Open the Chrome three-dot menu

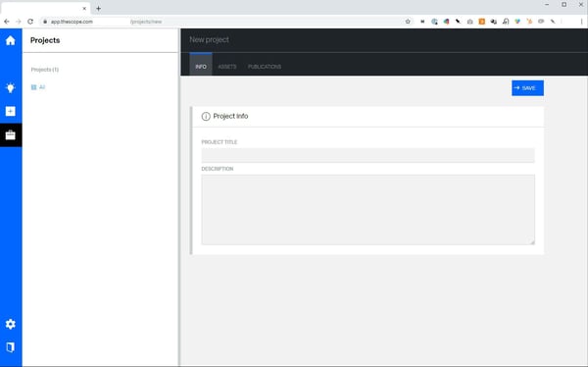coord(581,22)
